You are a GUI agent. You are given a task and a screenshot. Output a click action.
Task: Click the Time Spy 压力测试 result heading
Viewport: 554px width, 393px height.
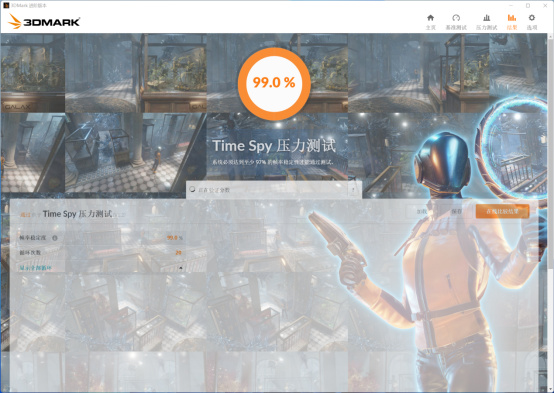coord(77,214)
